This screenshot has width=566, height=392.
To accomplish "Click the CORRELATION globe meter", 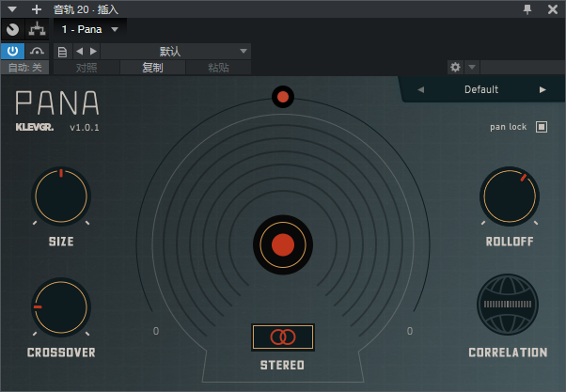I will [508, 305].
